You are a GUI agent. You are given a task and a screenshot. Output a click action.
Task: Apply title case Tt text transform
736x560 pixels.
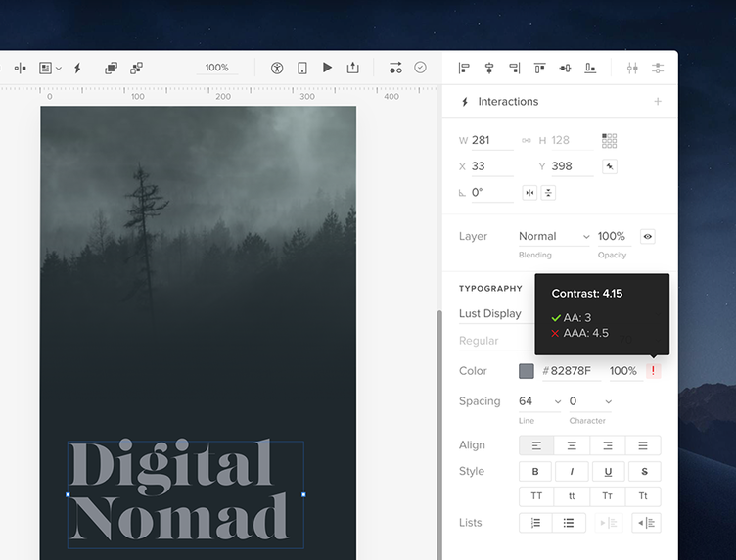tap(643, 496)
